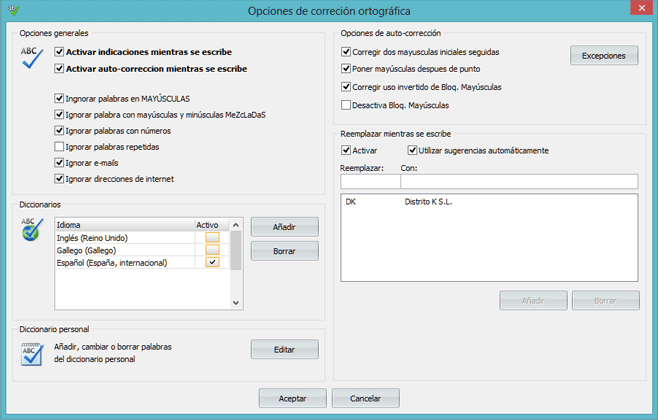Image resolution: width=658 pixels, height=420 pixels.
Task: Open the Excepciones dialog
Action: coord(604,56)
